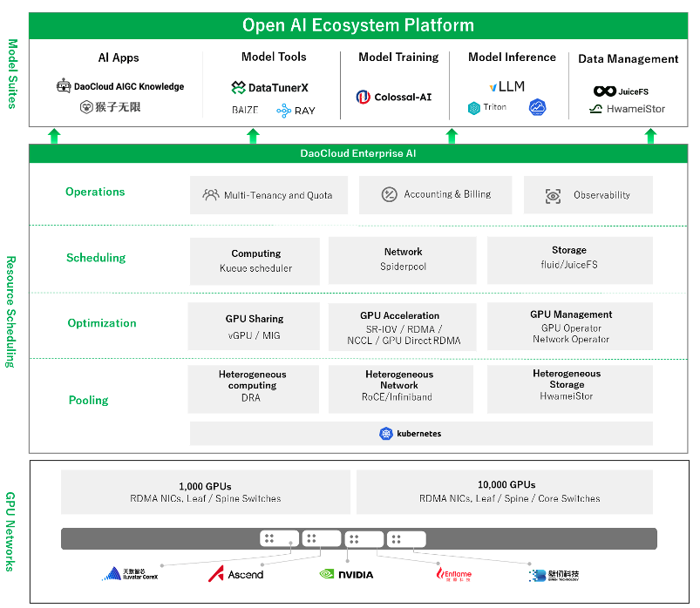Viewport: 700px width, 608px height.
Task: Select the Data Management column heading
Action: point(628,59)
